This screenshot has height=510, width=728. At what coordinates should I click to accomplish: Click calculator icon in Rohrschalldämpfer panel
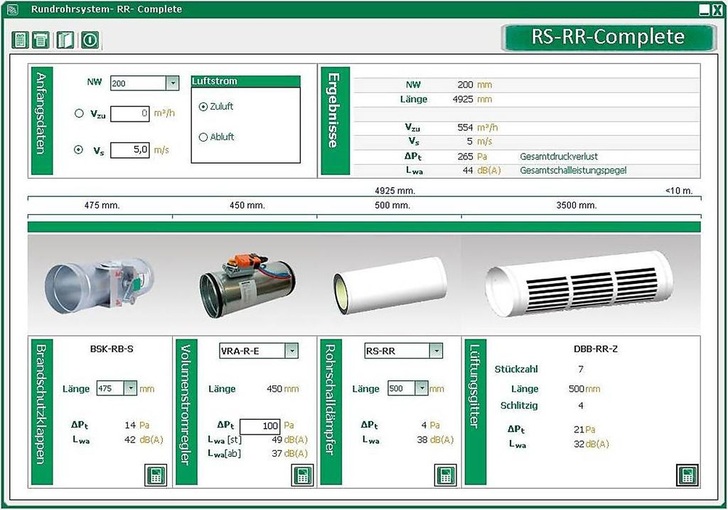tap(446, 475)
